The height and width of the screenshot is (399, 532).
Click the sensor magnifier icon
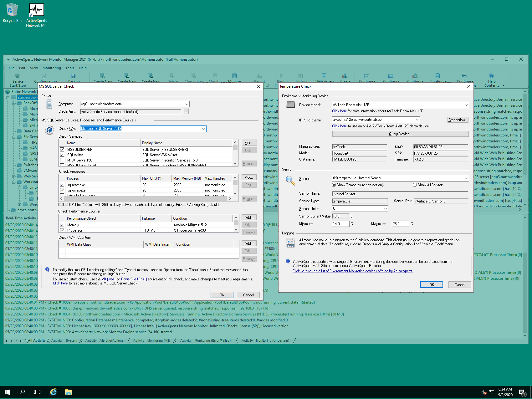click(290, 180)
